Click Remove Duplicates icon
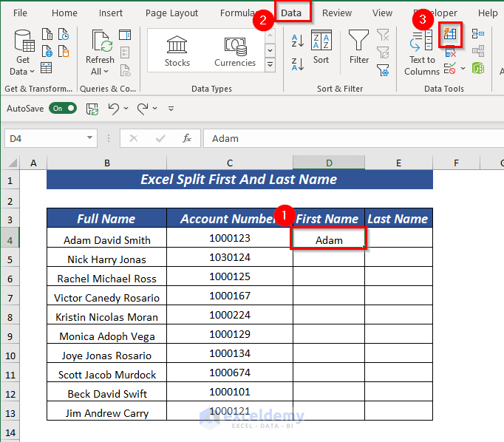This screenshot has width=504, height=442. coord(450,52)
